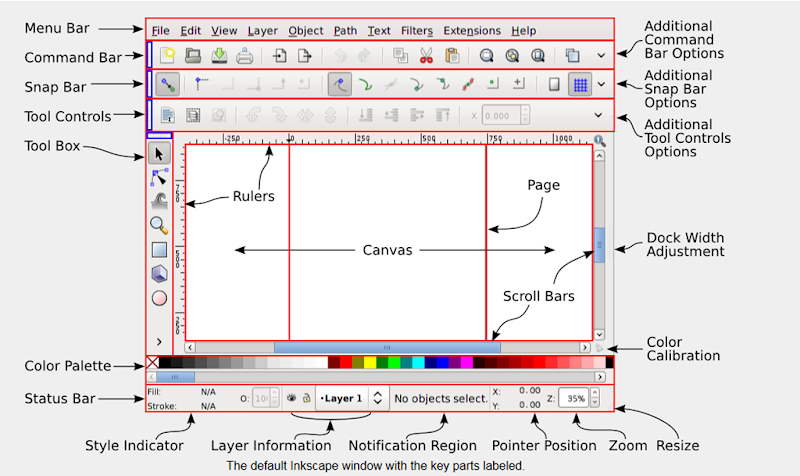Select the Circle/Ellipse tool
The height and width of the screenshot is (476, 800).
pos(159,298)
